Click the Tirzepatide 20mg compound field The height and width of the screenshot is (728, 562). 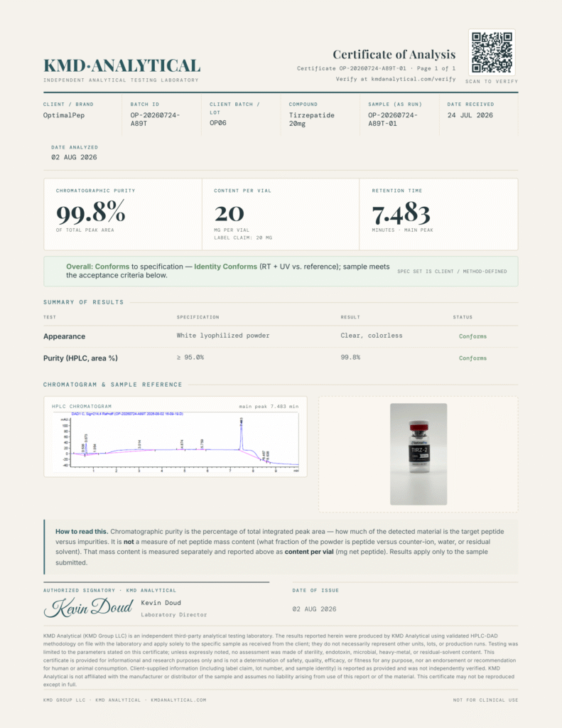pos(311,119)
